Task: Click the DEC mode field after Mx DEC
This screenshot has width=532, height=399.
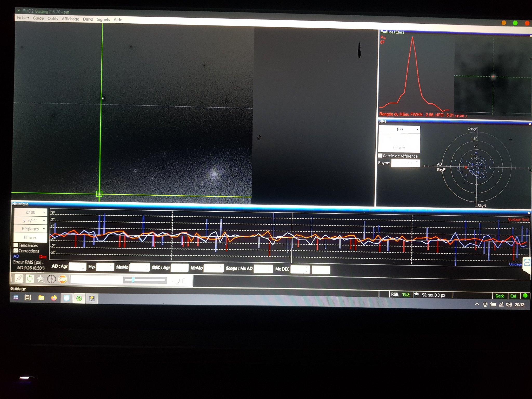Action: point(321,270)
